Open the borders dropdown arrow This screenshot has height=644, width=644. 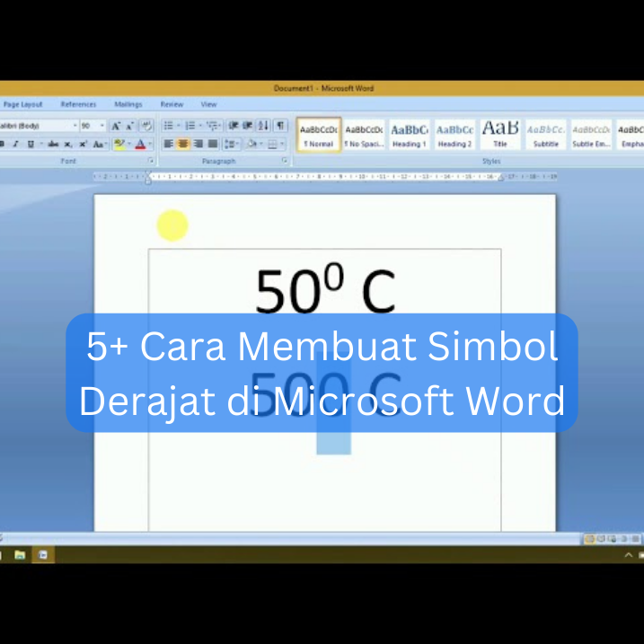pos(282,145)
